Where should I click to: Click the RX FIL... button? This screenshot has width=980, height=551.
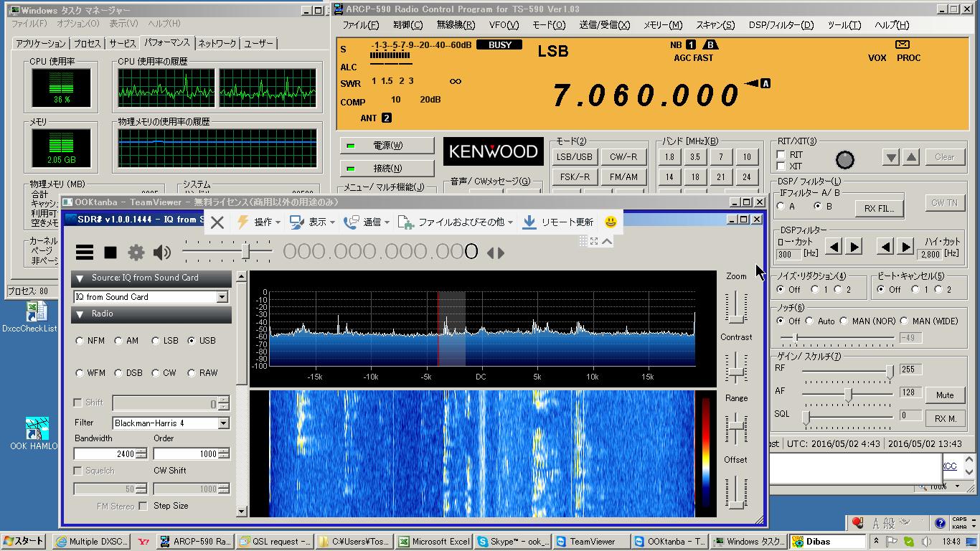point(879,209)
